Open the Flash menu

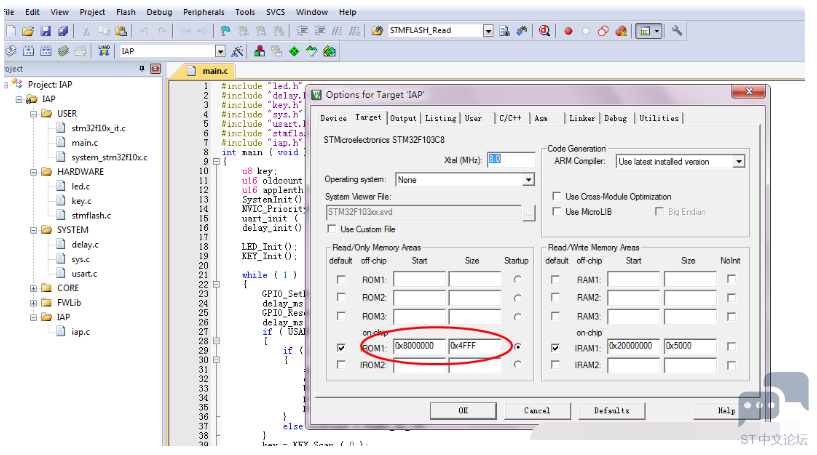click(126, 12)
